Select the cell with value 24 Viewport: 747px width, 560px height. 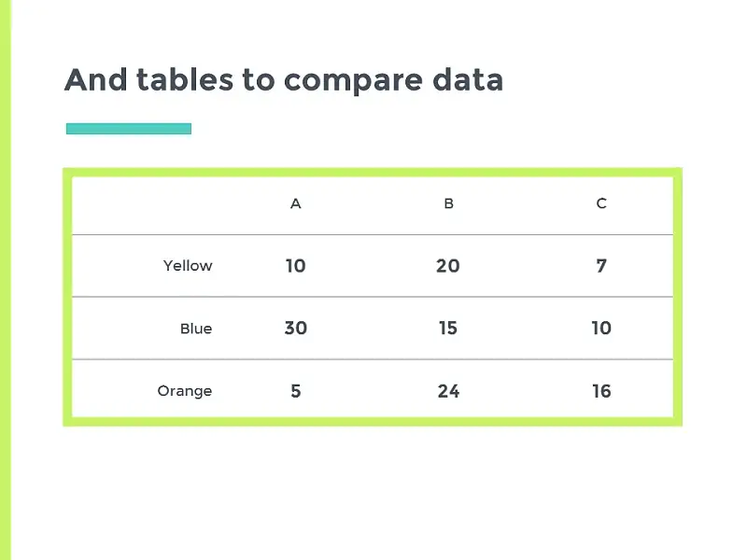[449, 391]
